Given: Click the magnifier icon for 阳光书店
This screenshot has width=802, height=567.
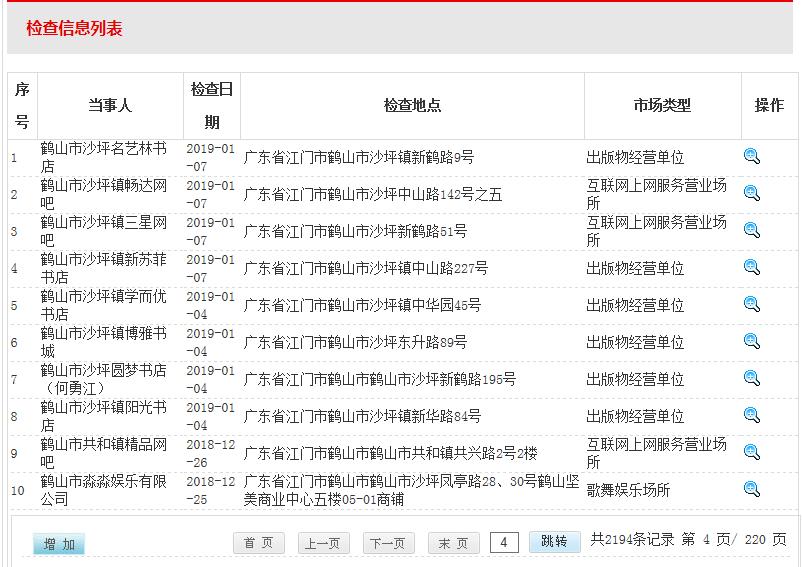Looking at the screenshot, I should 752,415.
